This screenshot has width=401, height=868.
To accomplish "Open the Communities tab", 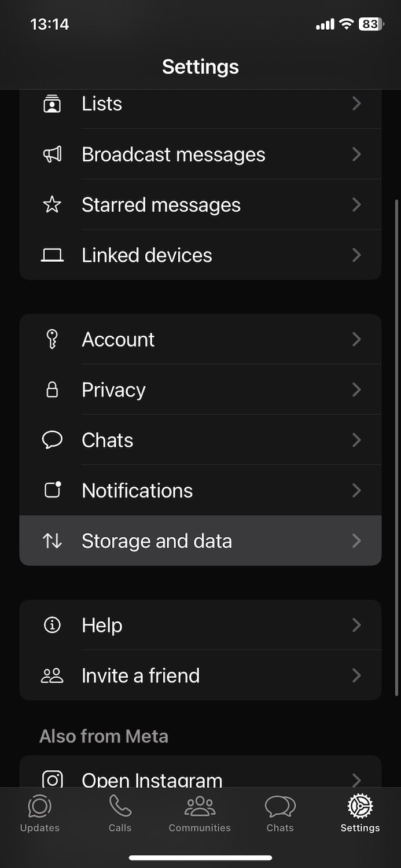I will coord(200,813).
